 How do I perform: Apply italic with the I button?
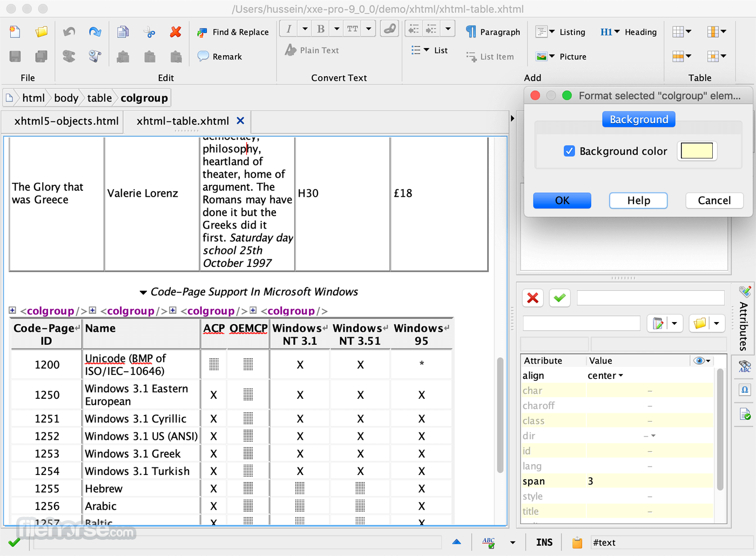click(289, 29)
